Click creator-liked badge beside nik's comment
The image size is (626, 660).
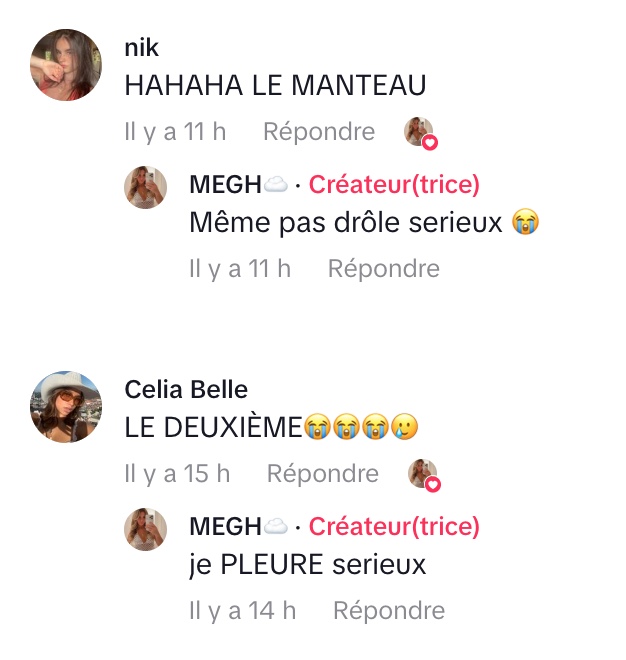tap(421, 133)
